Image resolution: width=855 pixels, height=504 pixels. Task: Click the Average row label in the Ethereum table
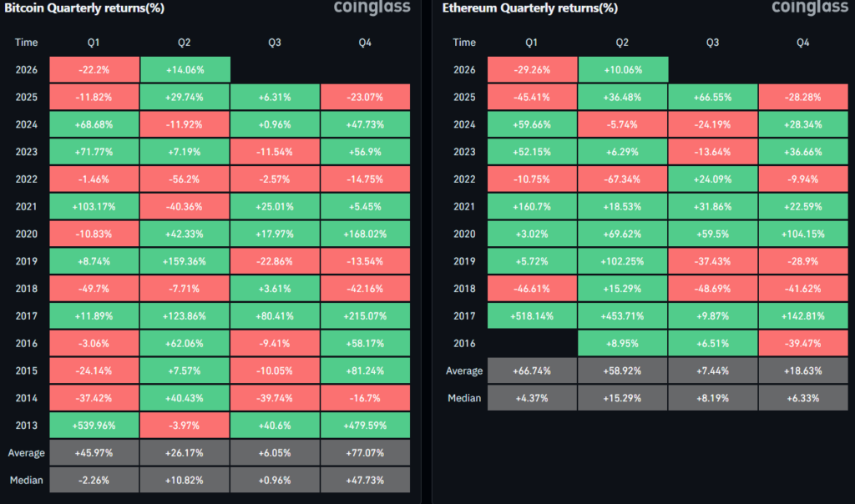pyautogui.click(x=463, y=370)
